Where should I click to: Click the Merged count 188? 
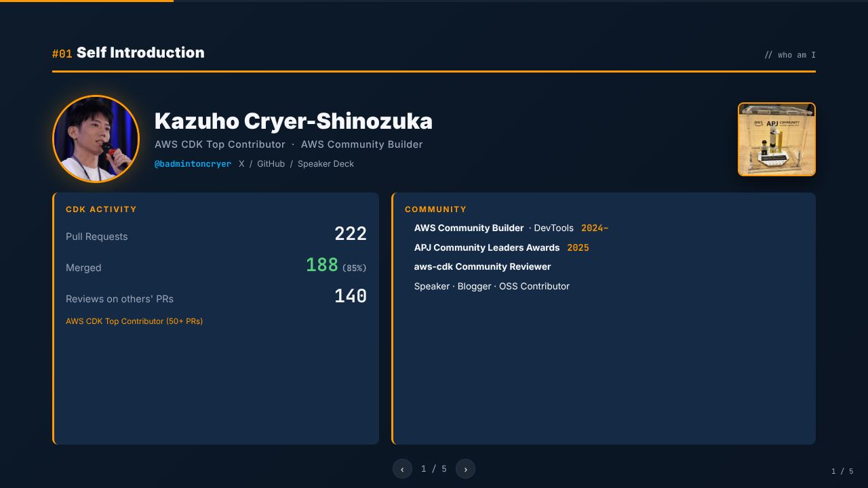point(322,265)
